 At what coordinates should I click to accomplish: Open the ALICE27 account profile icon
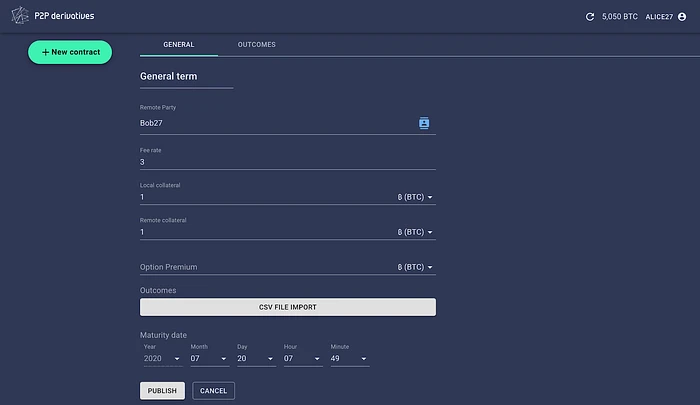coord(681,17)
